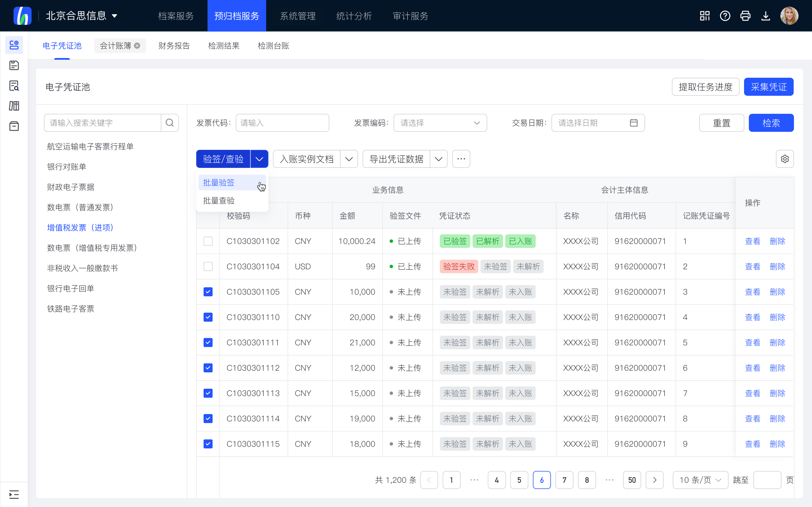This screenshot has height=507, width=812.
Task: Close the 会计账簿 tab
Action: point(137,46)
